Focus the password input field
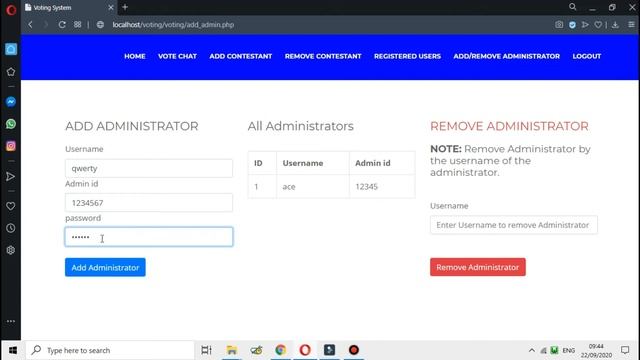 149,237
